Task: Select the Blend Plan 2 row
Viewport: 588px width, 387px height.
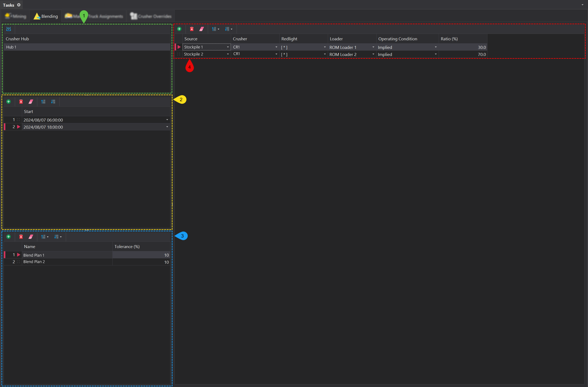Action: tap(34, 262)
